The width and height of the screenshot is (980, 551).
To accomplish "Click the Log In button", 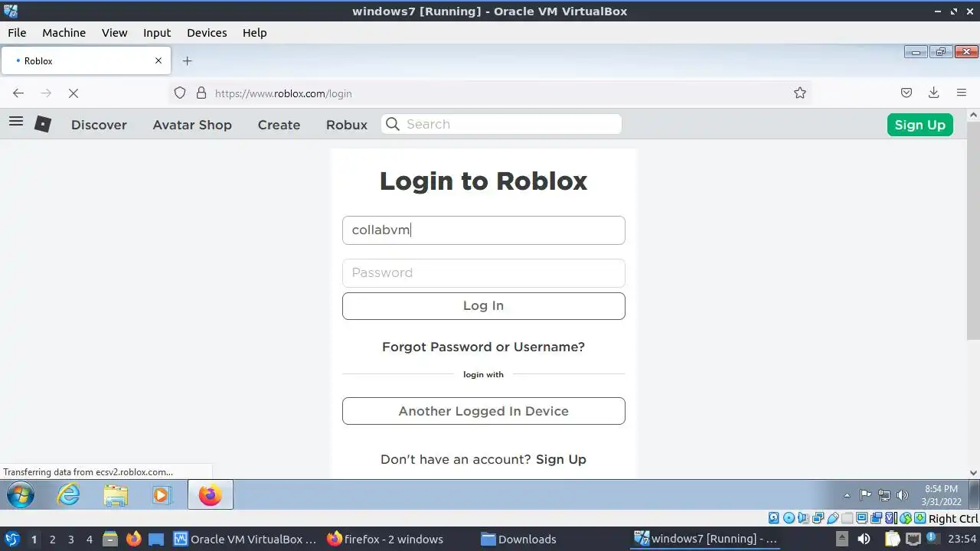I will tap(484, 306).
